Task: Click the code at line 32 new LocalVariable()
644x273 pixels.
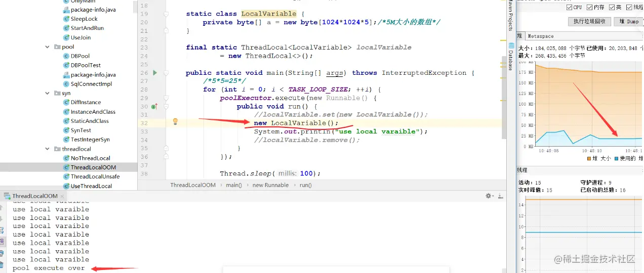Action: [296, 123]
